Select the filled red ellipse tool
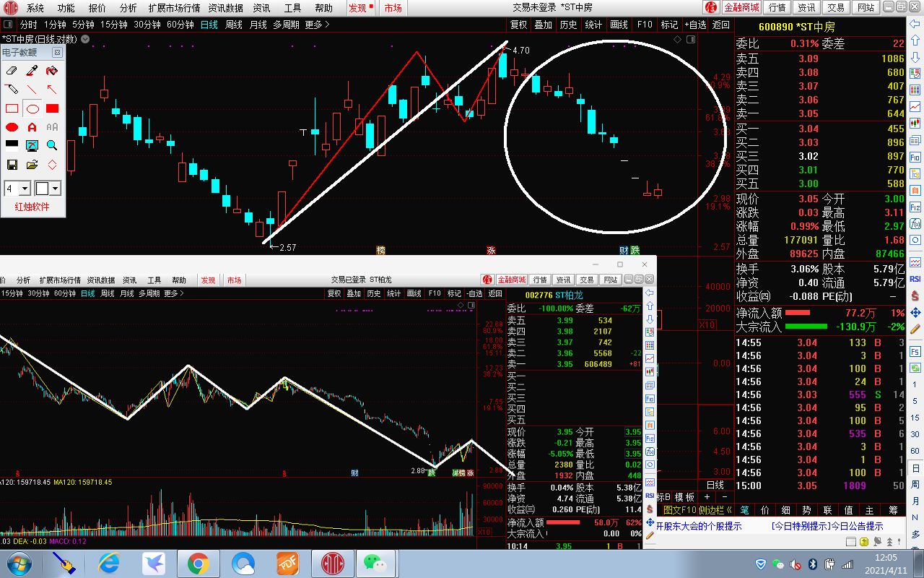 pyautogui.click(x=12, y=127)
